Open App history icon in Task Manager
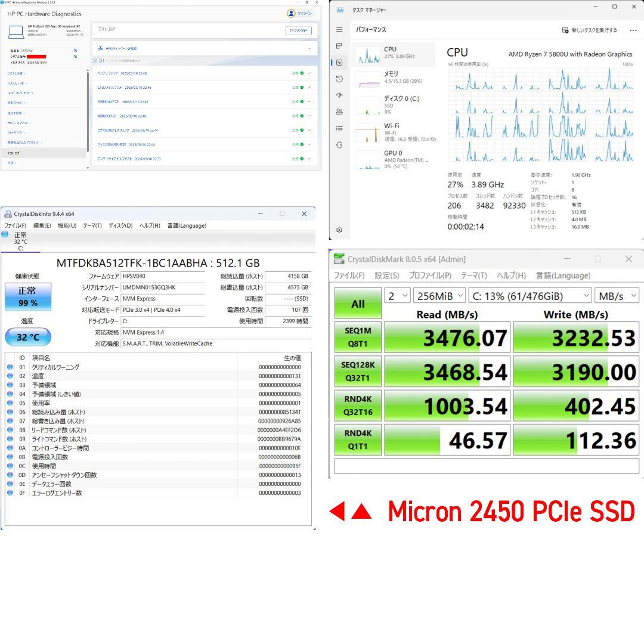This screenshot has height=644, width=644. click(339, 79)
